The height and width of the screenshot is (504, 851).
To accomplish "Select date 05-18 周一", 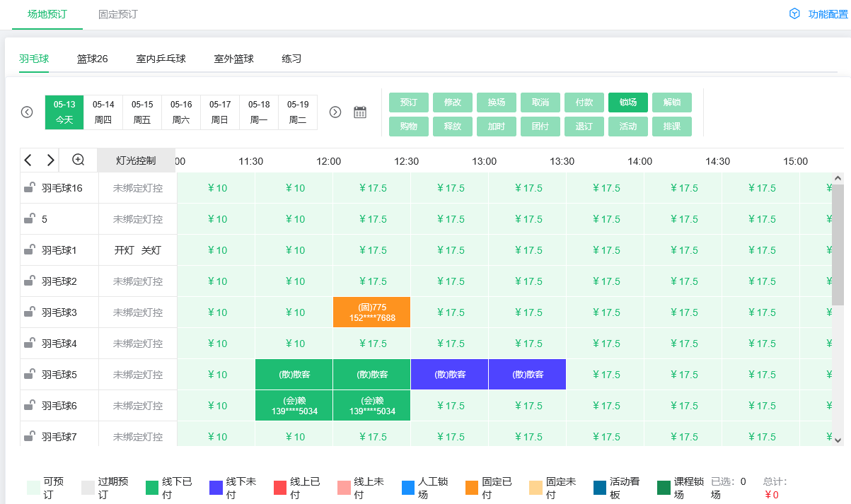I will pyautogui.click(x=259, y=112).
